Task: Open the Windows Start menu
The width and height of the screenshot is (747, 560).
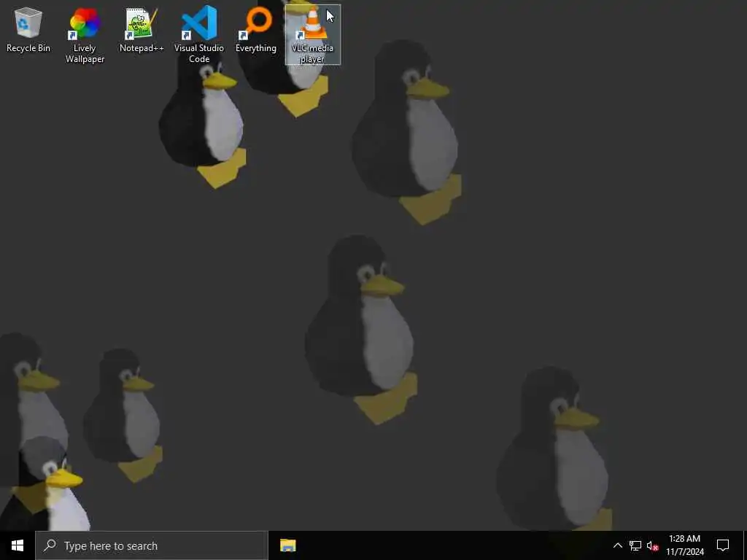Action: 18,545
